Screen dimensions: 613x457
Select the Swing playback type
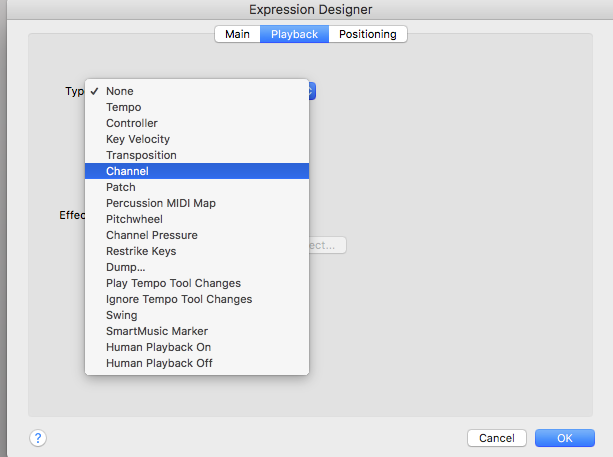[122, 315]
